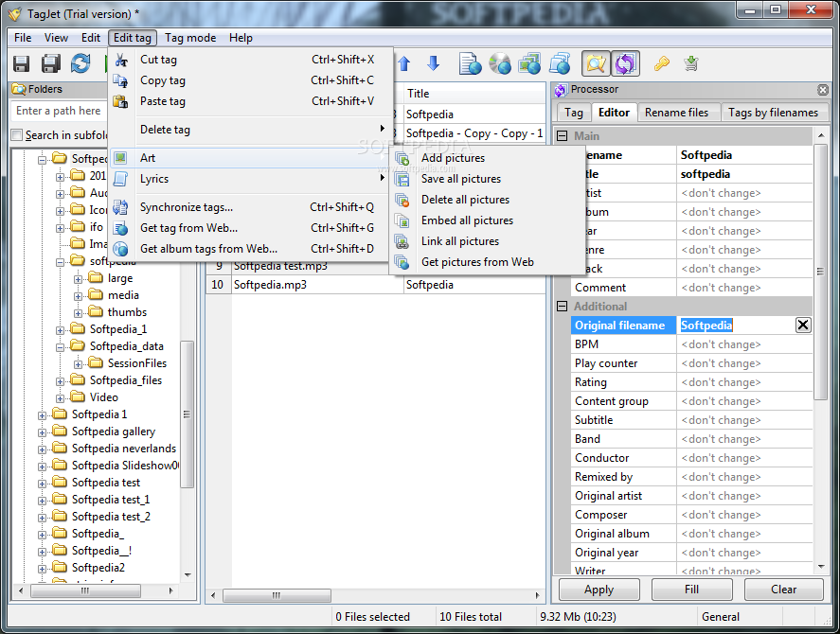Click the icon beside Embed all pictures
840x634 pixels.
point(402,220)
